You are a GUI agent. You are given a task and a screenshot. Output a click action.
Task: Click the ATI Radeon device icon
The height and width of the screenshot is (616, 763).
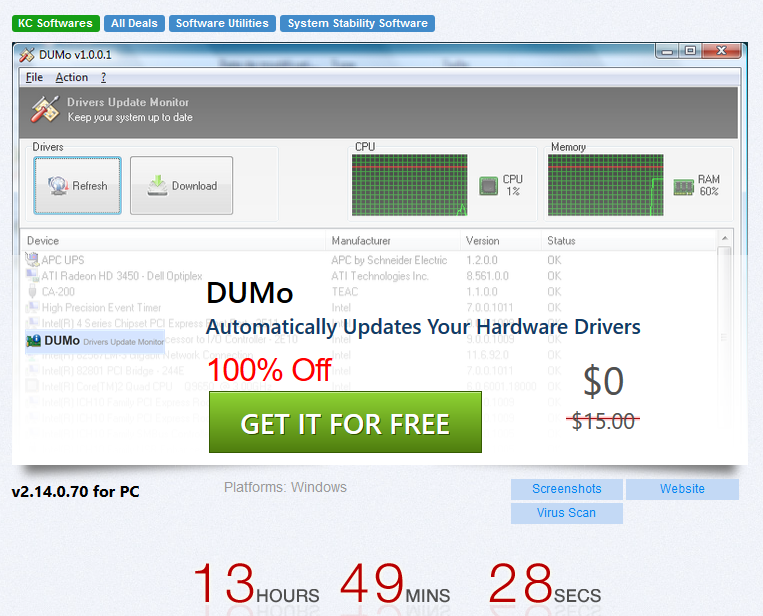[32, 275]
